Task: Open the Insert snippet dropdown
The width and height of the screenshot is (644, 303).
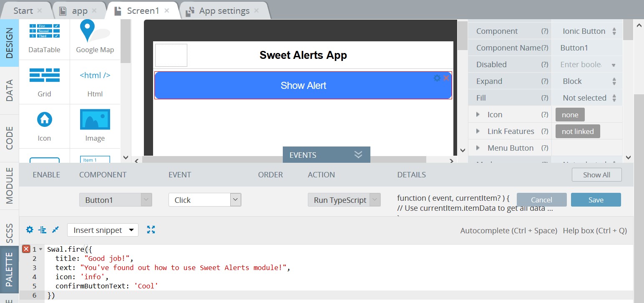Action: tap(103, 230)
